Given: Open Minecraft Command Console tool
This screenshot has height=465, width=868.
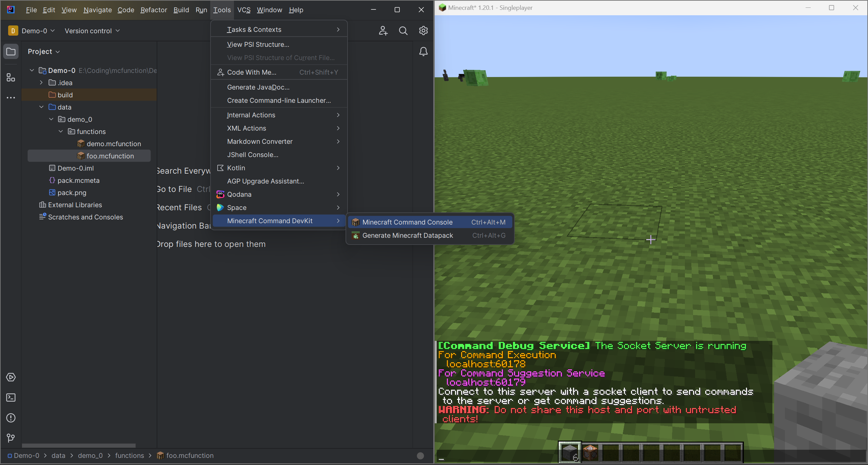Looking at the screenshot, I should [408, 222].
